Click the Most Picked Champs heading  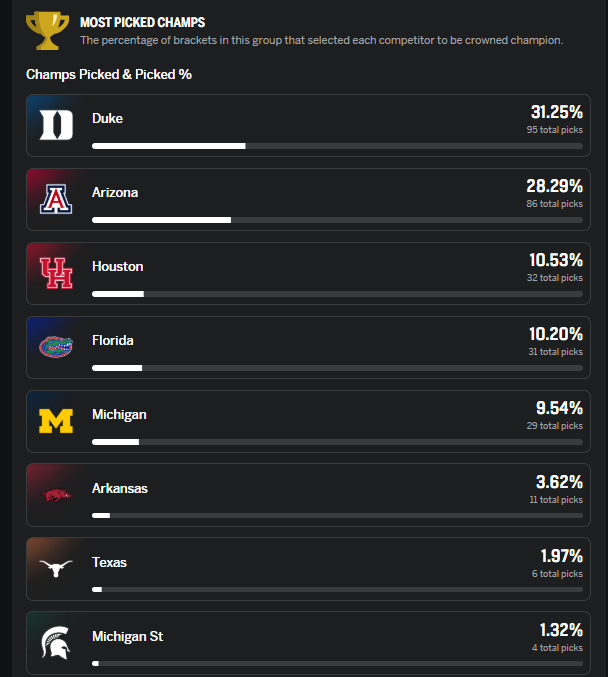coord(142,22)
